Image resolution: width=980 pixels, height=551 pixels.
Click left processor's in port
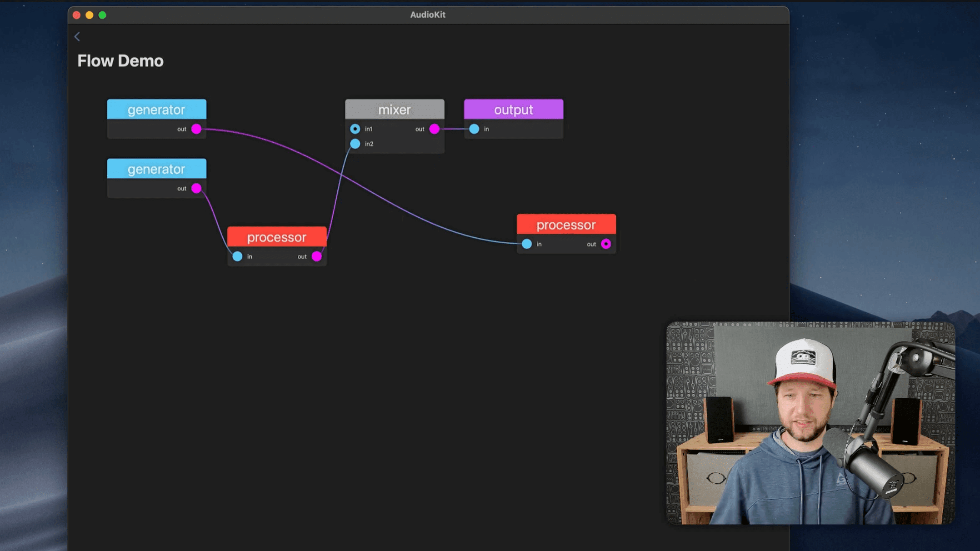[237, 257]
